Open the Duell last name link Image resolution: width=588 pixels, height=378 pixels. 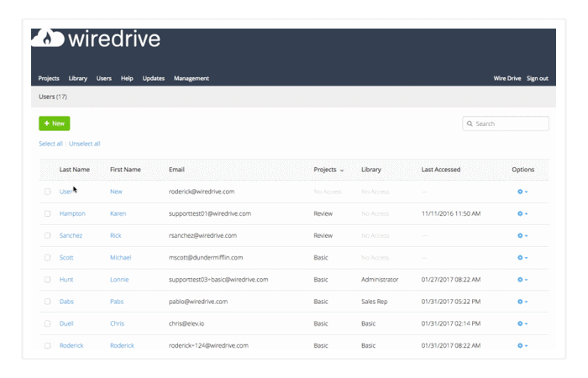pos(66,323)
